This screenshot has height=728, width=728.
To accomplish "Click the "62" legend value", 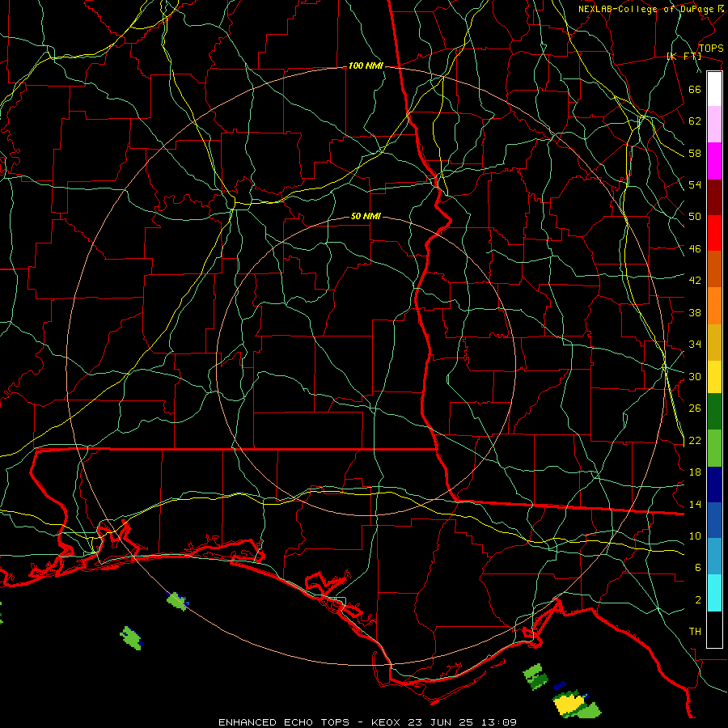I will click(x=695, y=121).
